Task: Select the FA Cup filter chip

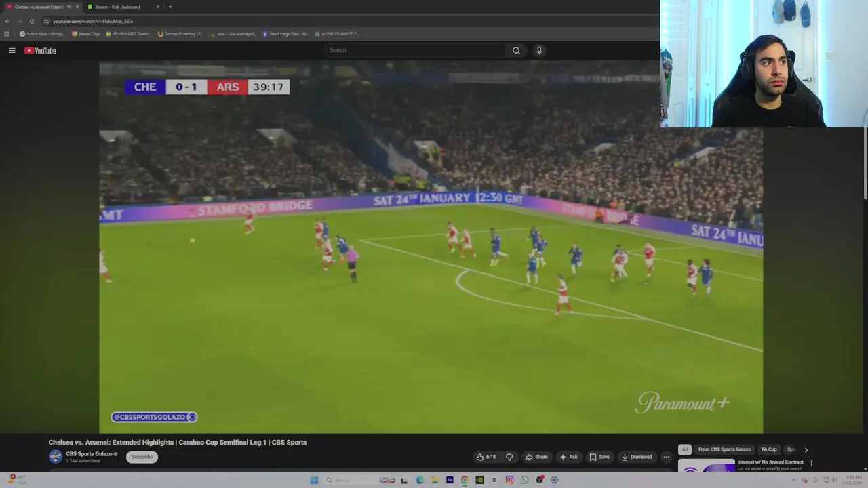Action: tap(769, 449)
